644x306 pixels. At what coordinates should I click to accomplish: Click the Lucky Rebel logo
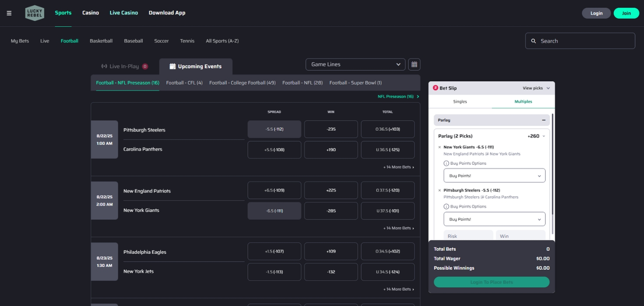pyautogui.click(x=35, y=13)
